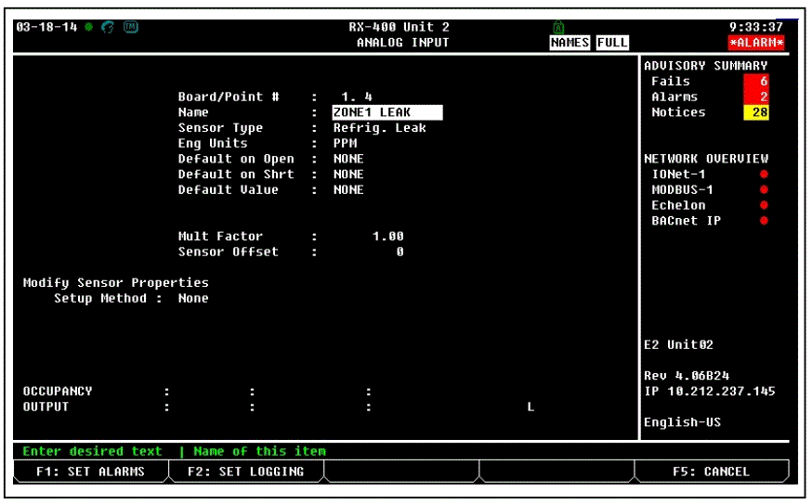Click the E2 Unit02 controller name

[x=678, y=345]
